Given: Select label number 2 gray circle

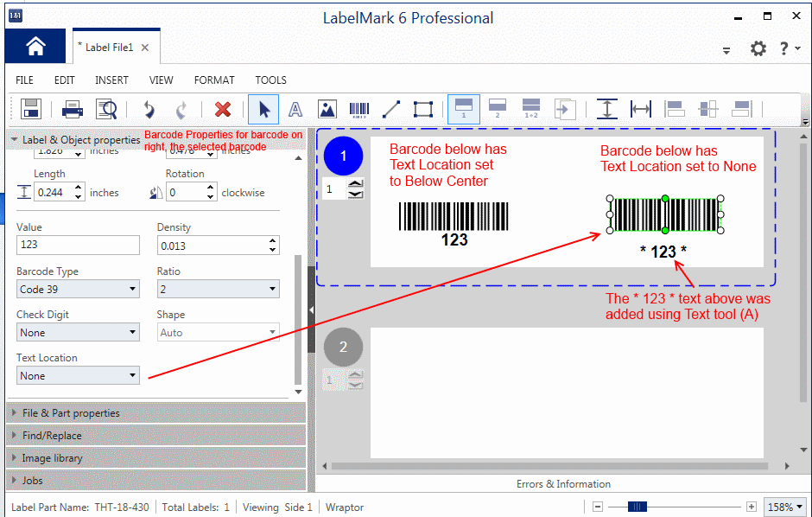Looking at the screenshot, I should pos(343,347).
